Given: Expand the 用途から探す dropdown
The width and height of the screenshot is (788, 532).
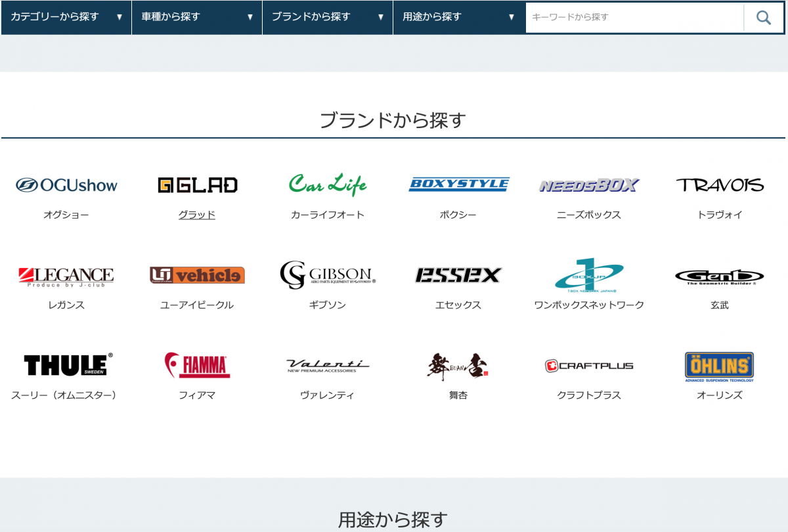Looking at the screenshot, I should point(458,17).
